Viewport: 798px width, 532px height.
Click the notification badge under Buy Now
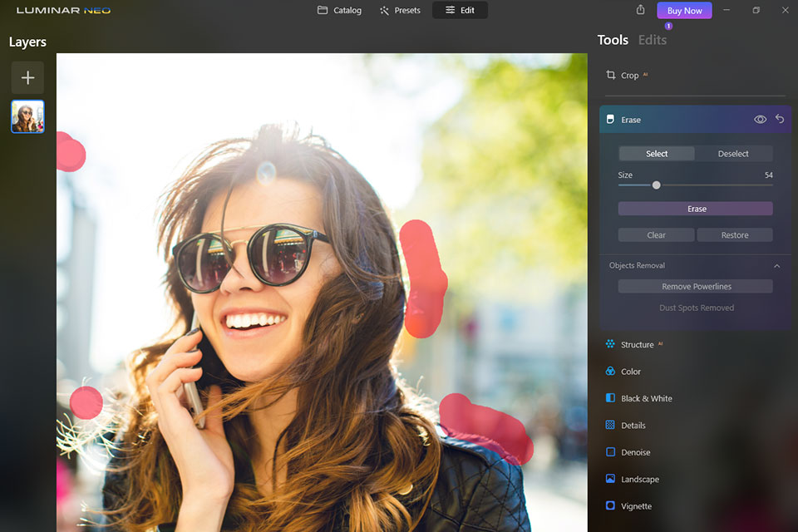click(x=668, y=26)
